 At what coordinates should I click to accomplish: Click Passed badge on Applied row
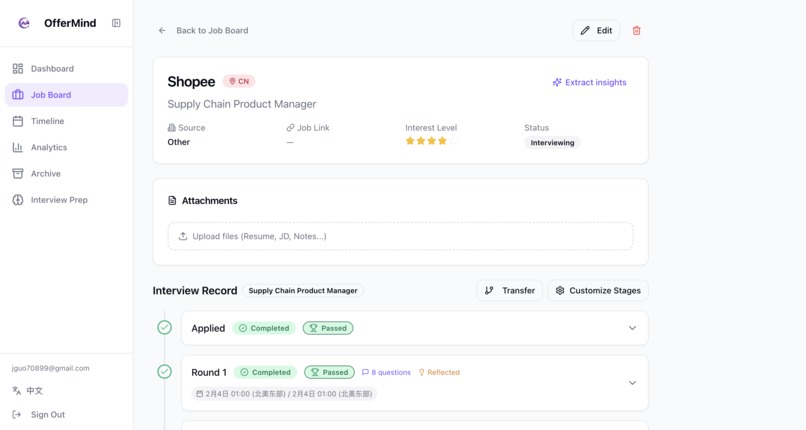(328, 328)
